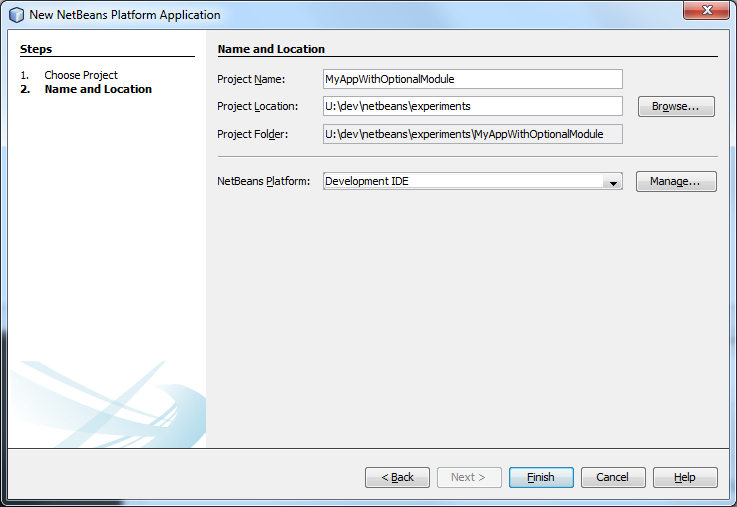Click the 'Project Name:' label
This screenshot has height=507, width=737.
tap(251, 79)
